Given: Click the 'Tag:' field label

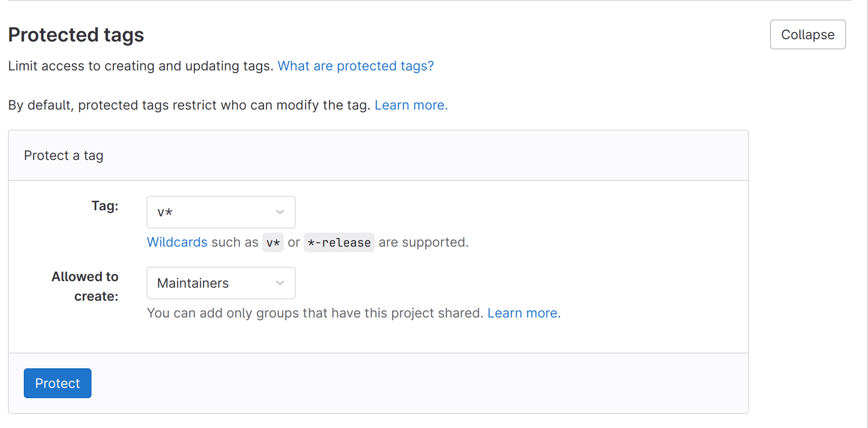Looking at the screenshot, I should (105, 206).
